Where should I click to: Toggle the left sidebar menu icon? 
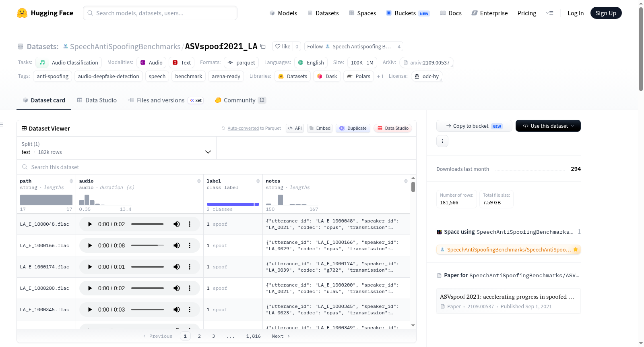click(2, 125)
